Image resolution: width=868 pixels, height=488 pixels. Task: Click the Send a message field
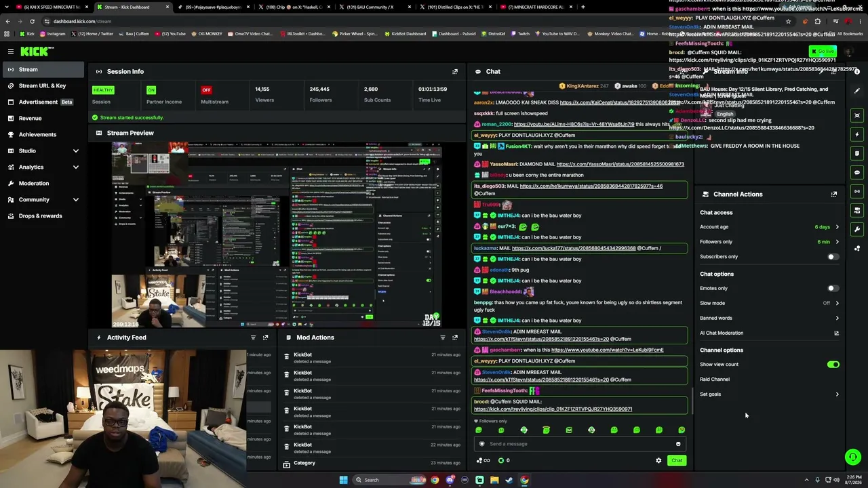pyautogui.click(x=580, y=444)
